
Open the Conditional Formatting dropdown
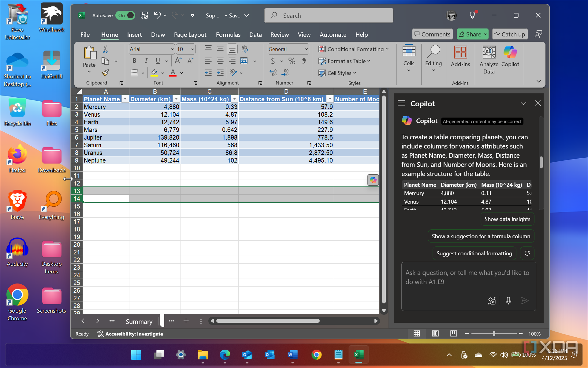[353, 49]
